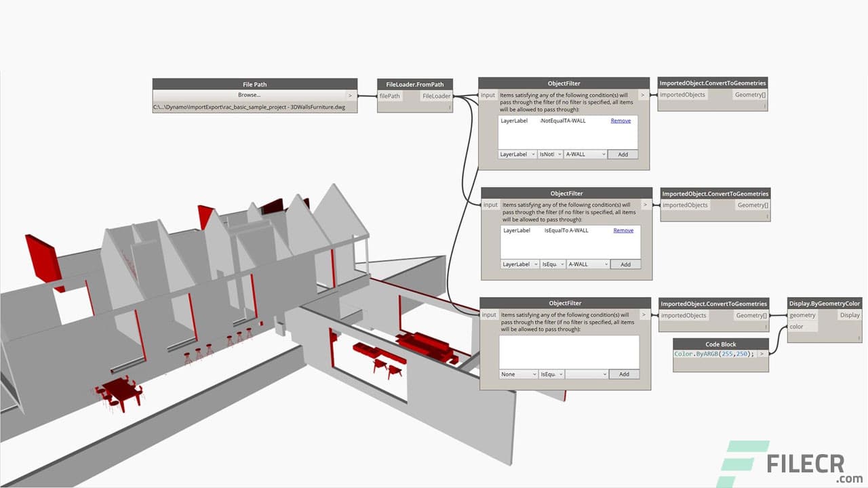Select the FileLoader output port
This screenshot has width=868, height=488.
point(436,96)
